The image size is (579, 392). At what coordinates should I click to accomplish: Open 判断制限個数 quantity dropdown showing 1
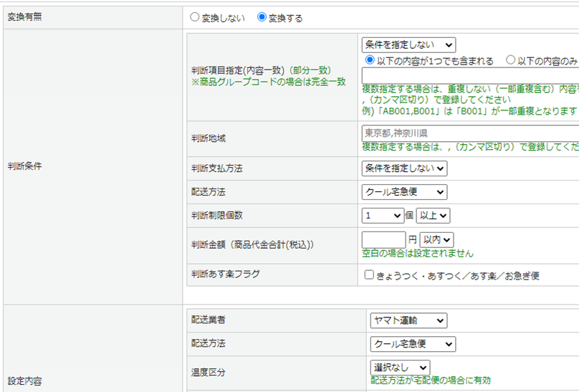[383, 216]
